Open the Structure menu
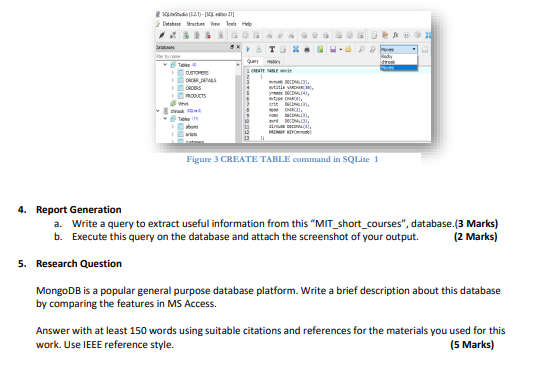 click(196, 24)
